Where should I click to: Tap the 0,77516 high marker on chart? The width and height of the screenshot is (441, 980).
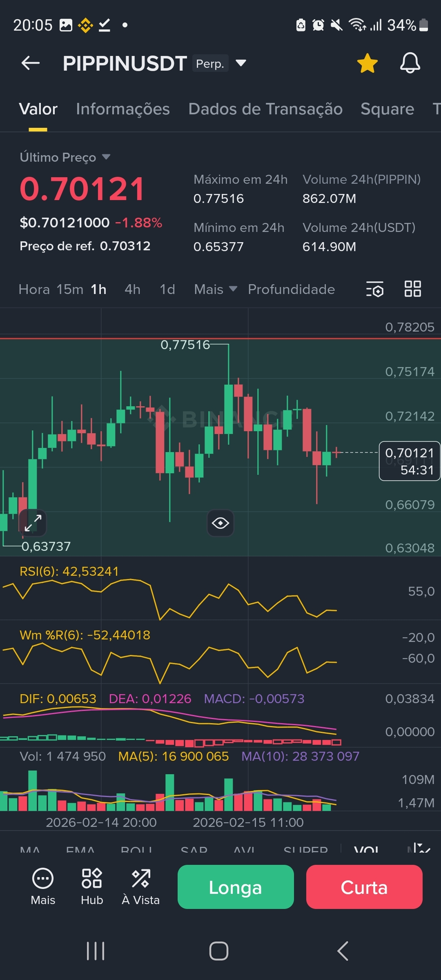point(185,345)
